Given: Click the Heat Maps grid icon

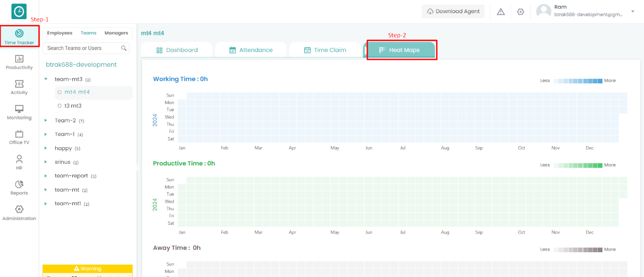Looking at the screenshot, I should point(382,50).
